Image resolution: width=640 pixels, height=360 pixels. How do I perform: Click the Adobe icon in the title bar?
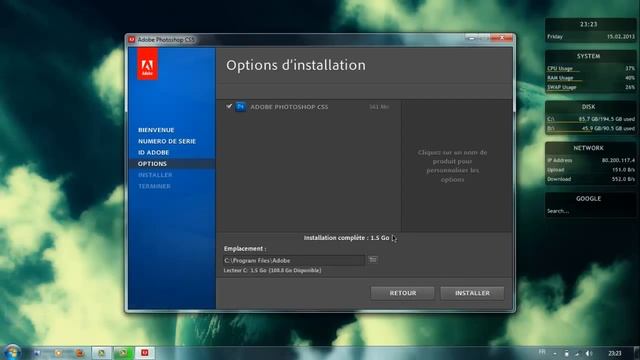coord(131,40)
